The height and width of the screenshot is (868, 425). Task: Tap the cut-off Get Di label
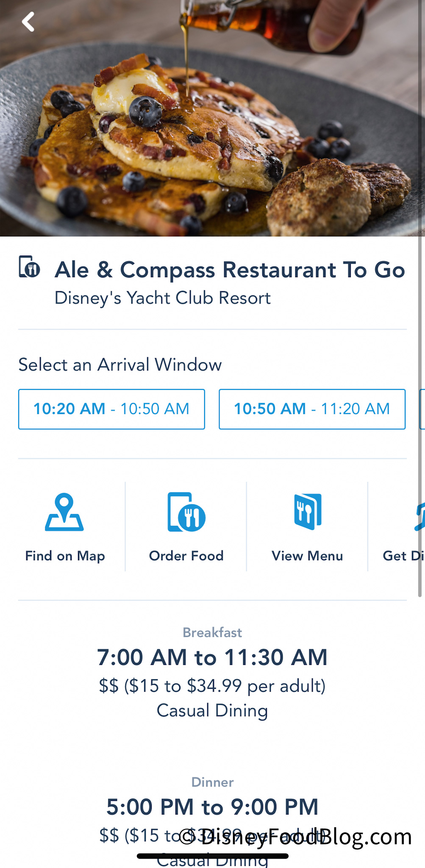point(403,556)
